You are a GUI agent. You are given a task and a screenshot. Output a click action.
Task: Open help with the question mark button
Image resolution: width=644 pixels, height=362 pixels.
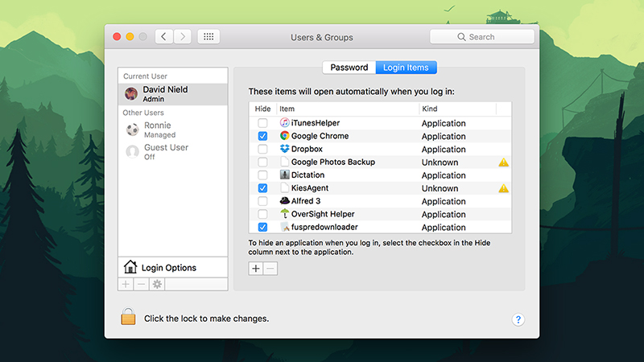click(518, 319)
